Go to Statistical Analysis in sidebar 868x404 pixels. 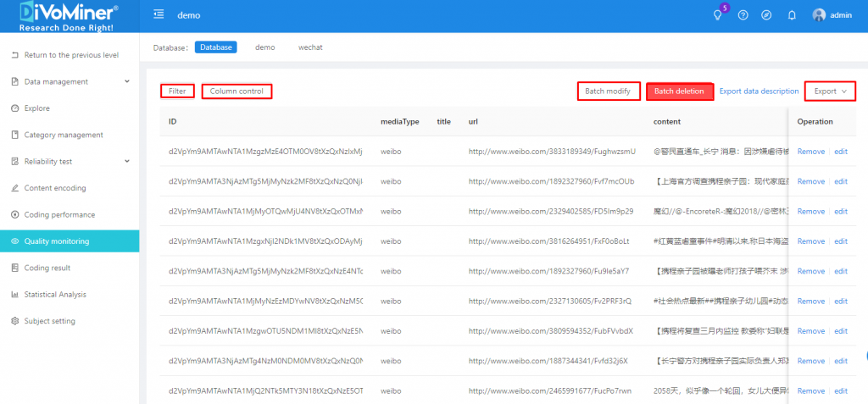(x=55, y=295)
